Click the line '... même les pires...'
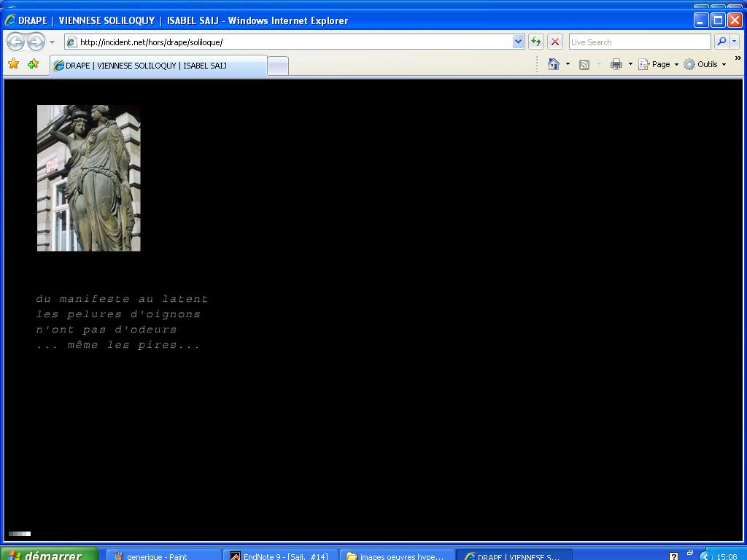Image resolution: width=747 pixels, height=560 pixels. coord(118,345)
